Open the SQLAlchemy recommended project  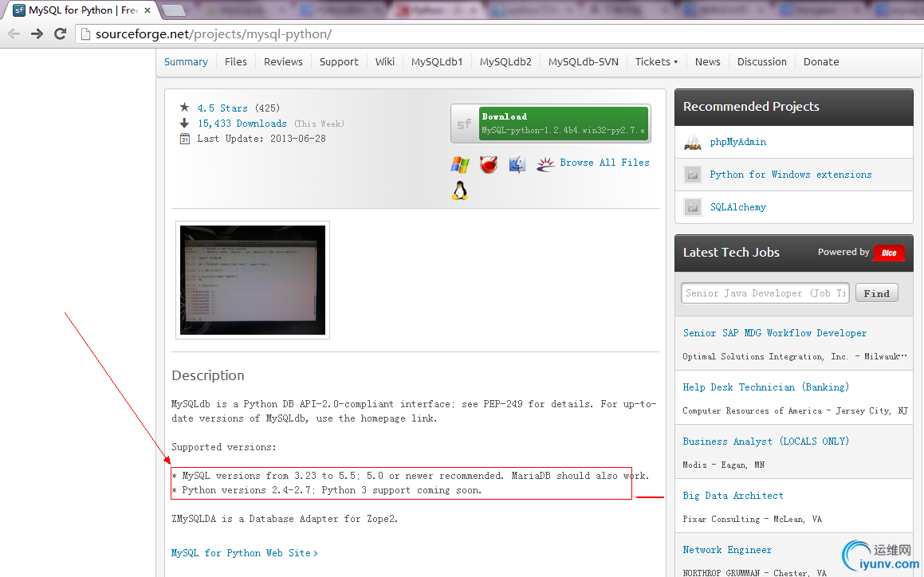(737, 207)
